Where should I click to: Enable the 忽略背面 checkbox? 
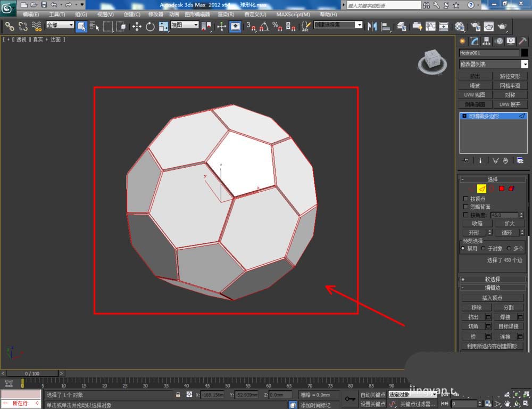point(466,207)
